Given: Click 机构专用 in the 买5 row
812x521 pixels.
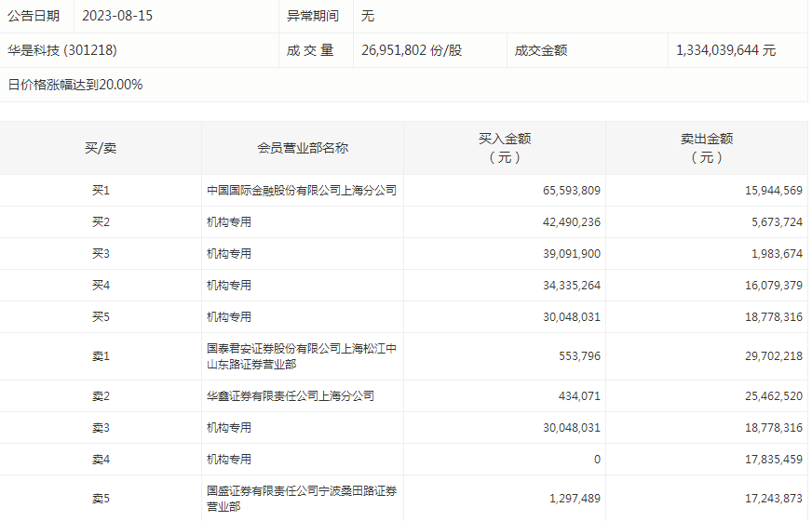Looking at the screenshot, I should 229,316.
